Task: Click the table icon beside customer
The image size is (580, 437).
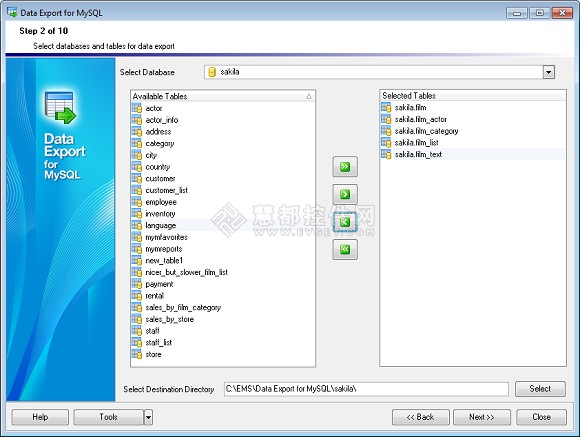Action: click(137, 178)
